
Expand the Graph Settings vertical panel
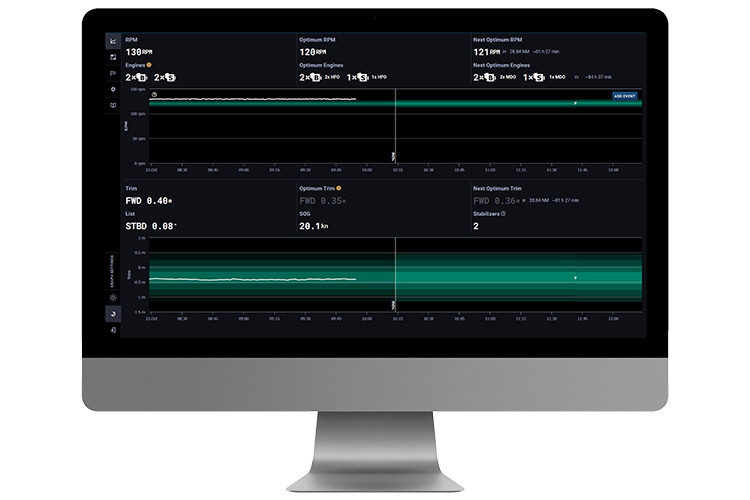coord(113,270)
